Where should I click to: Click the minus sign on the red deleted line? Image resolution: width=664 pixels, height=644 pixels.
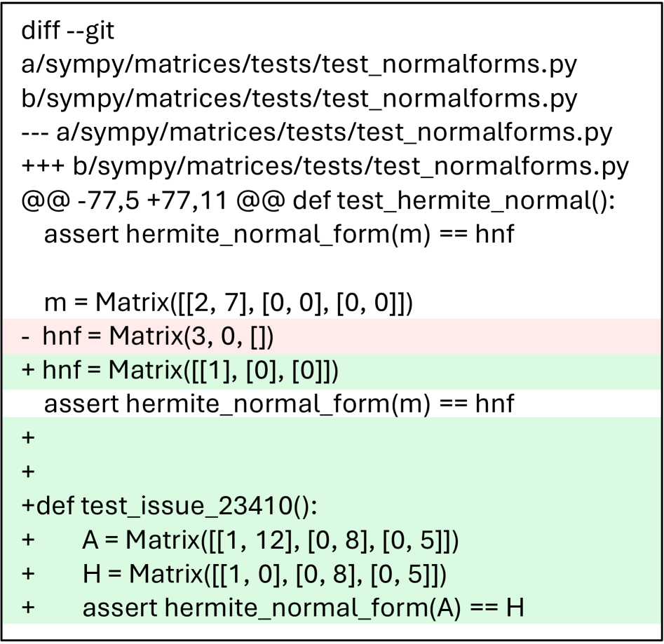click(x=27, y=337)
